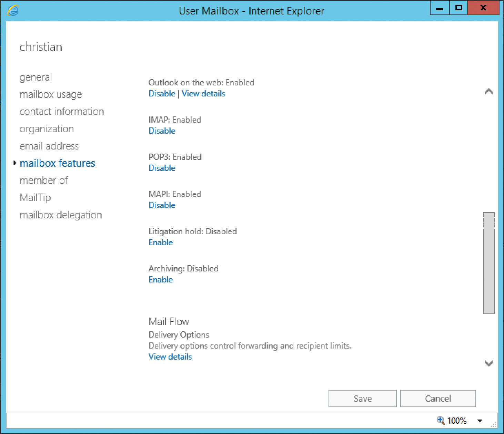Disable IMAP access
Screen dimensions: 504x434
tap(162, 131)
